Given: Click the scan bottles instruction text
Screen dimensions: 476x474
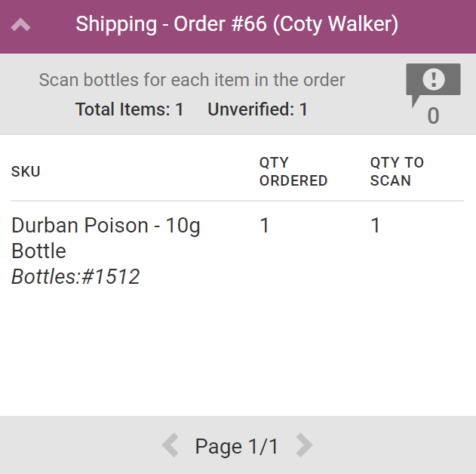Looking at the screenshot, I should 192,80.
